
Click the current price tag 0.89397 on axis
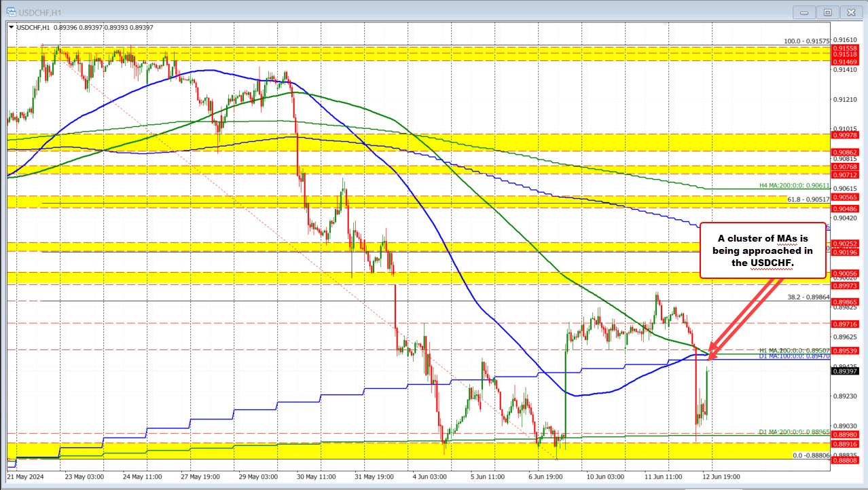click(x=846, y=371)
